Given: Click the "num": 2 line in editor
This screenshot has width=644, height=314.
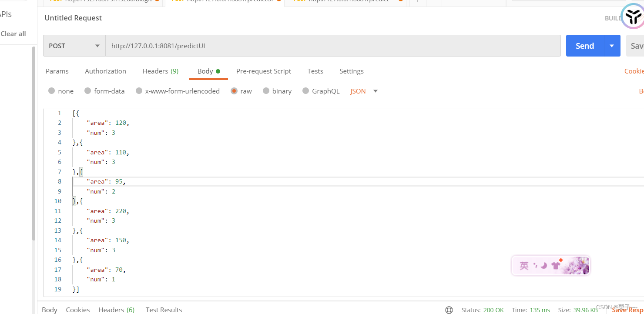Looking at the screenshot, I should (101, 191).
